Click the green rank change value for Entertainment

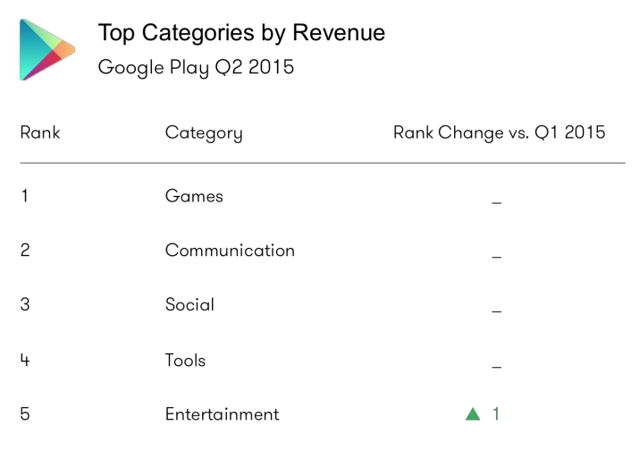click(x=495, y=414)
